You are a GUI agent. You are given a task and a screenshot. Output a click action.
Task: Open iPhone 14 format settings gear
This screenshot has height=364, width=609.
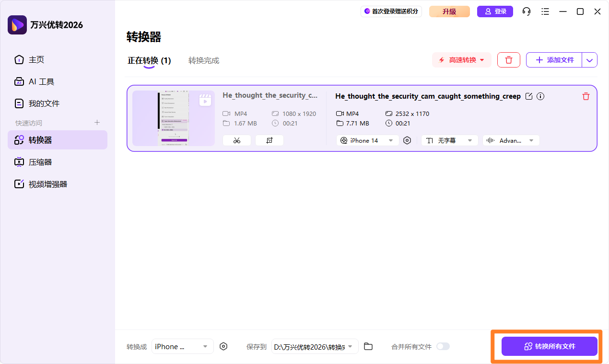(407, 140)
